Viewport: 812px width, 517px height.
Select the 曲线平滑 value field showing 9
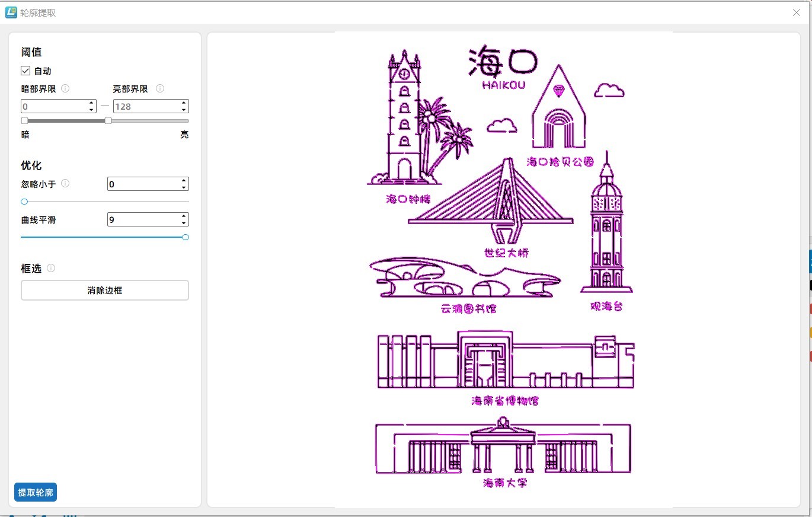pos(142,219)
